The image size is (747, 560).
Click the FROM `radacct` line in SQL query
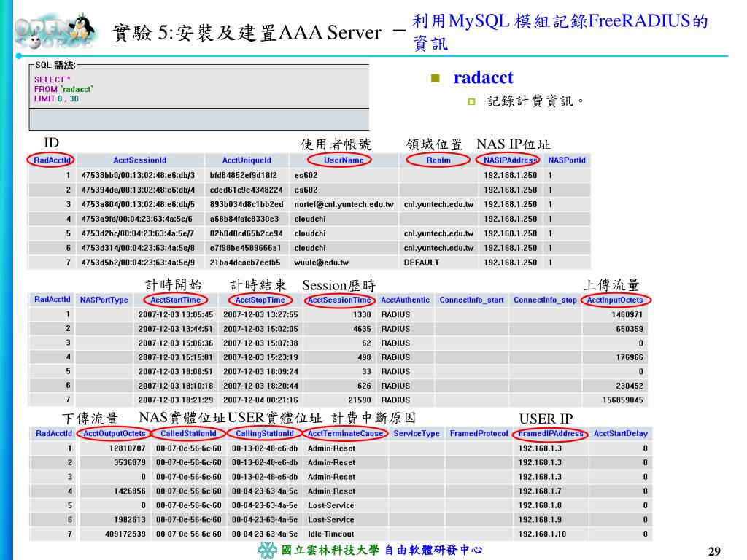click(x=64, y=89)
